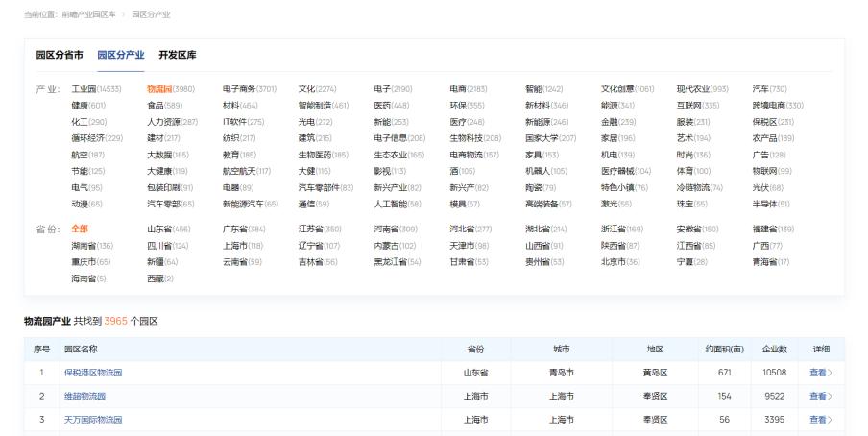868x436 pixels.
Task: Filter by 电子商务 industry
Action: click(x=249, y=89)
